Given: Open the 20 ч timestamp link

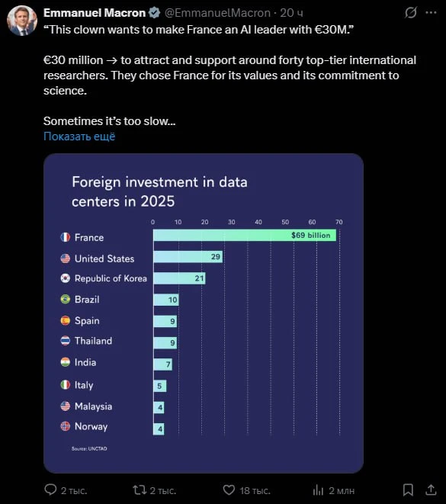Looking at the screenshot, I should point(291,13).
